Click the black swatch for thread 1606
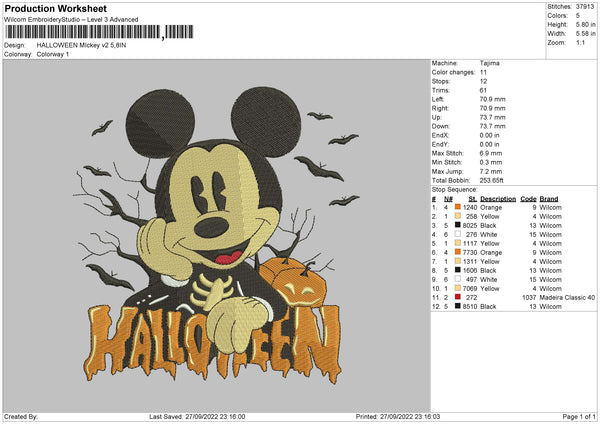The image size is (600, 424). (x=457, y=270)
